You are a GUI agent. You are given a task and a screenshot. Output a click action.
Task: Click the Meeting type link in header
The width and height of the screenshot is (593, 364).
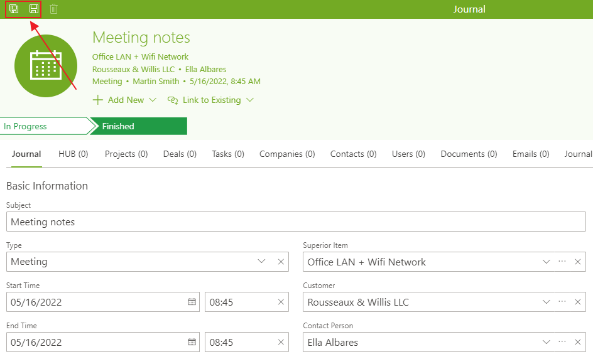tap(107, 81)
